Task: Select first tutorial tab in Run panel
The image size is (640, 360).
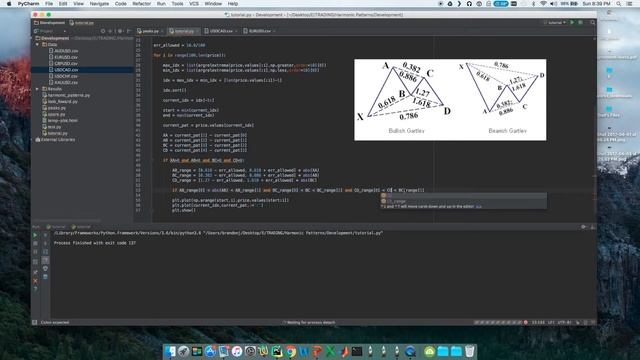Action: tap(56, 227)
